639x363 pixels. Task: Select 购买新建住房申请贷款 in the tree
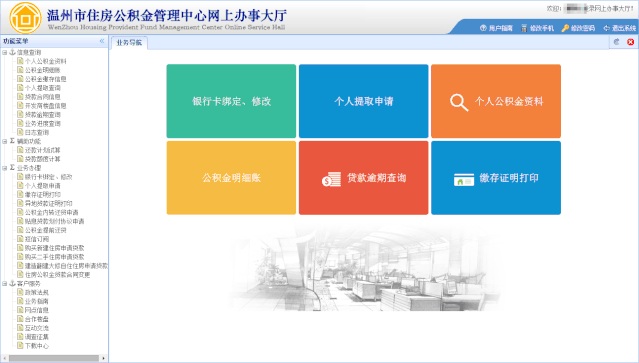pyautogui.click(x=55, y=248)
